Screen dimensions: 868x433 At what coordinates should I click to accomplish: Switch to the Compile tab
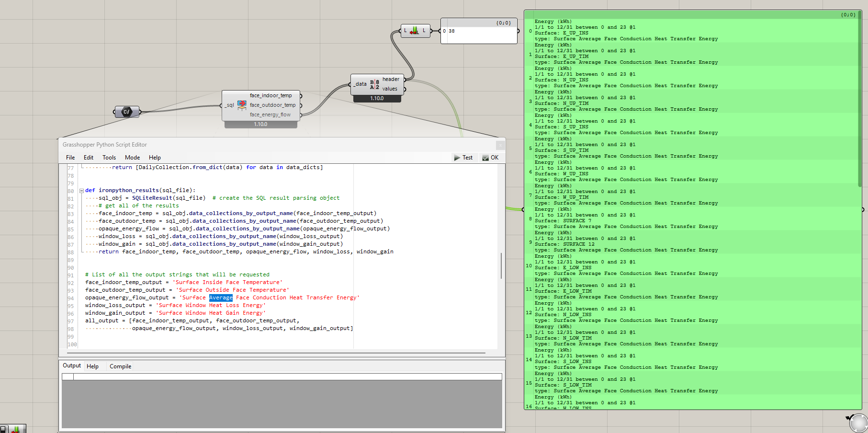pyautogui.click(x=120, y=366)
